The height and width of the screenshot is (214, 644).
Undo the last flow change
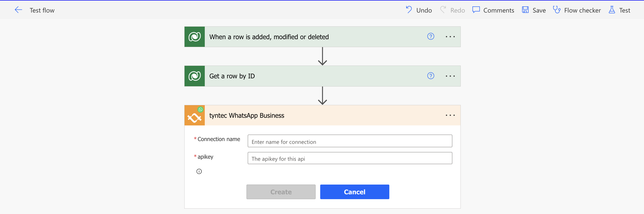419,10
